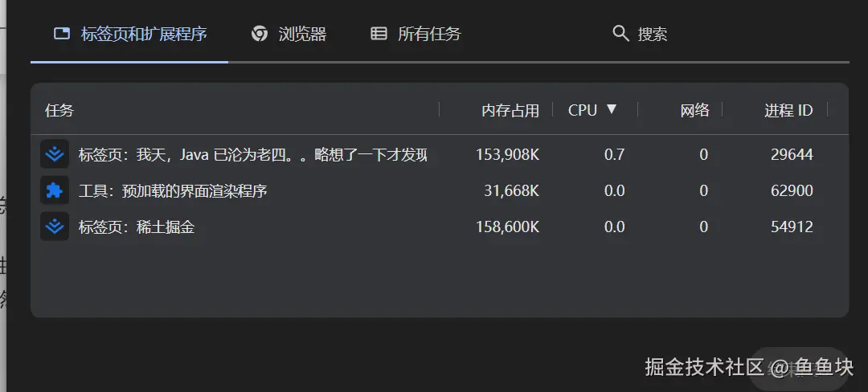Sort by the 进程 ID column header
868x392 pixels.
coord(788,110)
